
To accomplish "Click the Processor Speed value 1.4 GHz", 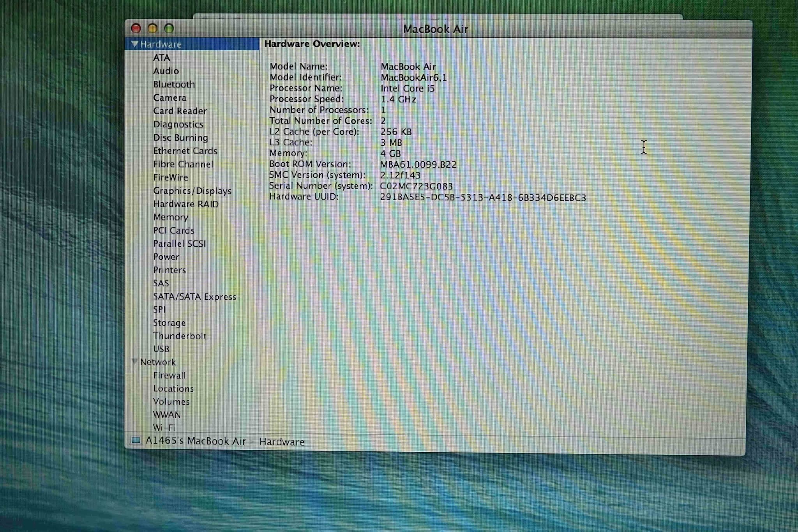I will coord(398,99).
